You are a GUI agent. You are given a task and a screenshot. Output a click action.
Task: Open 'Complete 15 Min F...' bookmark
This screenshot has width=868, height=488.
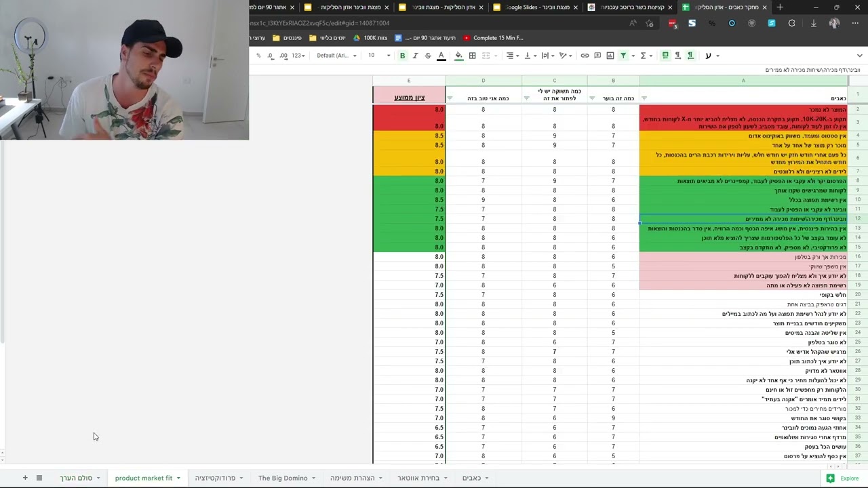point(492,38)
